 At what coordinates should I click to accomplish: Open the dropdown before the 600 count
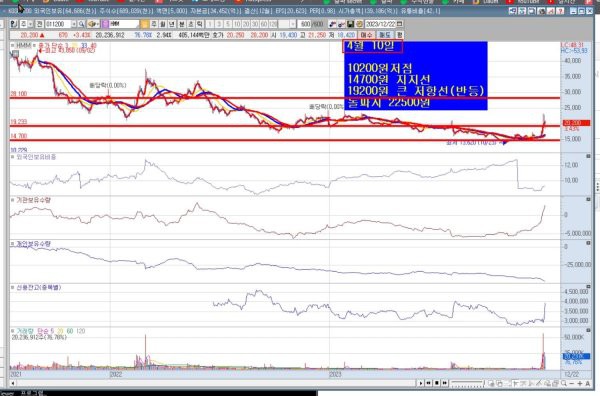[x=293, y=24]
